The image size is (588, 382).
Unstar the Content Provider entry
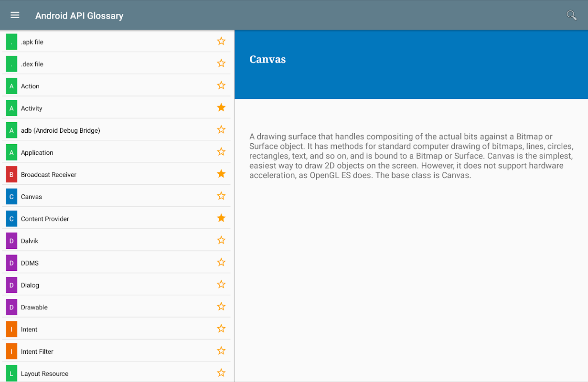click(x=221, y=218)
